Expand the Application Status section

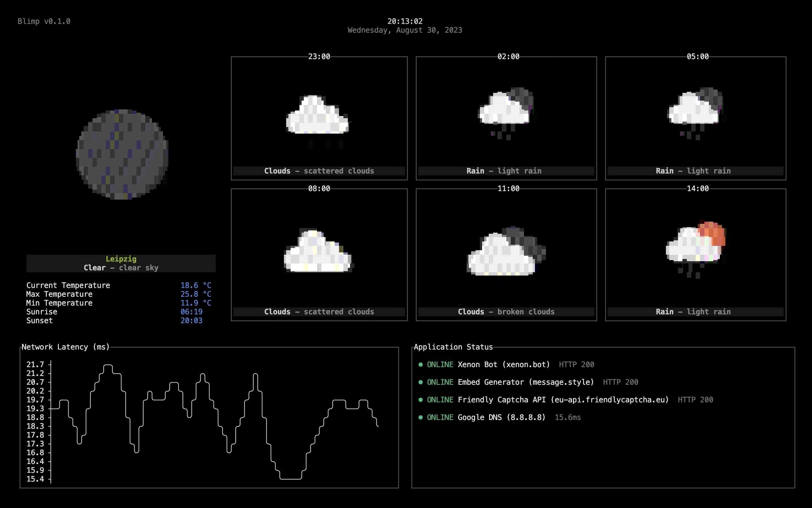453,347
